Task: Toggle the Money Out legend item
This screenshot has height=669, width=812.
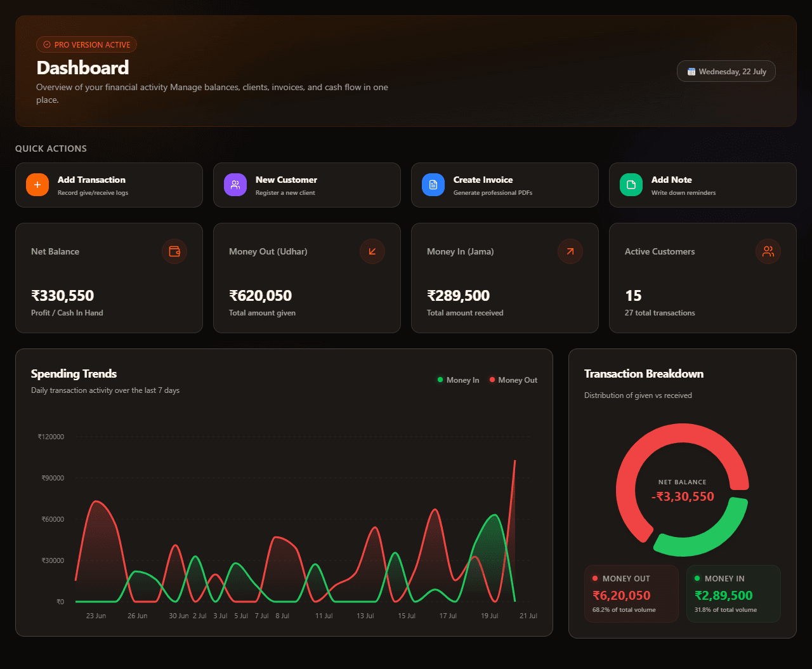Action: click(x=513, y=380)
